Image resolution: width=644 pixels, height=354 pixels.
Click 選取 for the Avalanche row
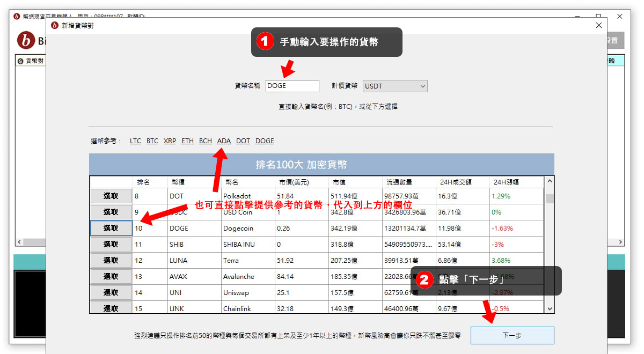[x=111, y=277]
